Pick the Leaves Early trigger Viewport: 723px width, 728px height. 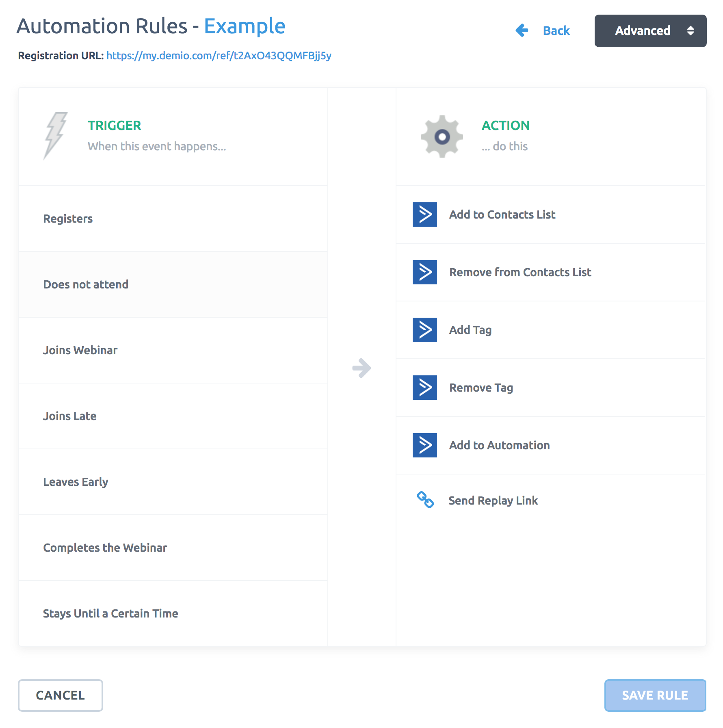[x=173, y=482]
